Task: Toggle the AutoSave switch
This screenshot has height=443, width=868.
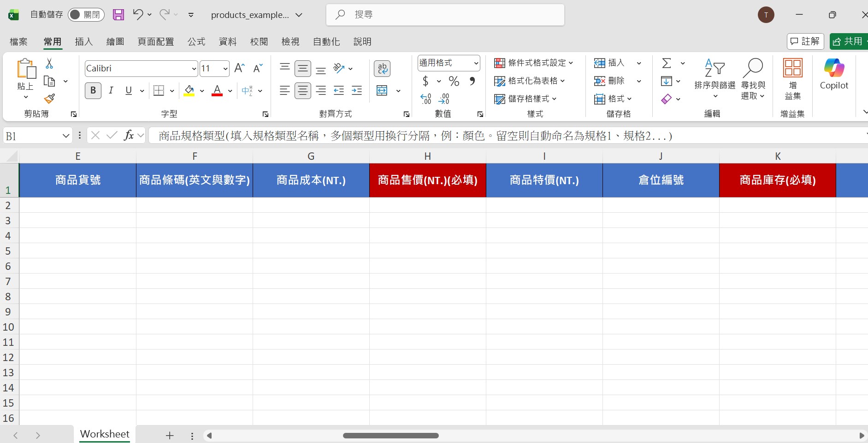Action: pos(86,15)
